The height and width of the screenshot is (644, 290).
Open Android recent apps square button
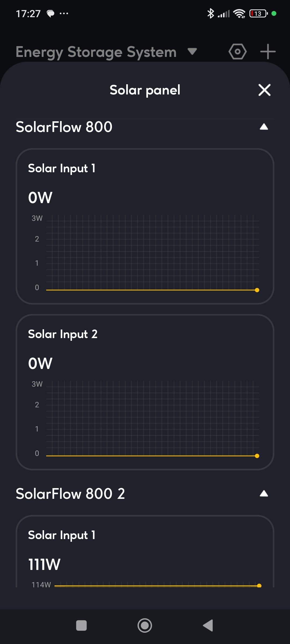pyautogui.click(x=81, y=625)
